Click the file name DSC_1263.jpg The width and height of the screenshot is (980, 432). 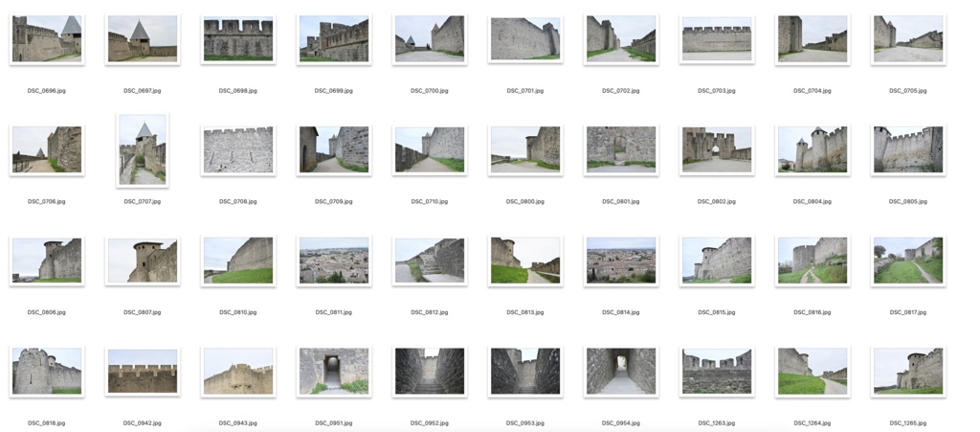[717, 423]
